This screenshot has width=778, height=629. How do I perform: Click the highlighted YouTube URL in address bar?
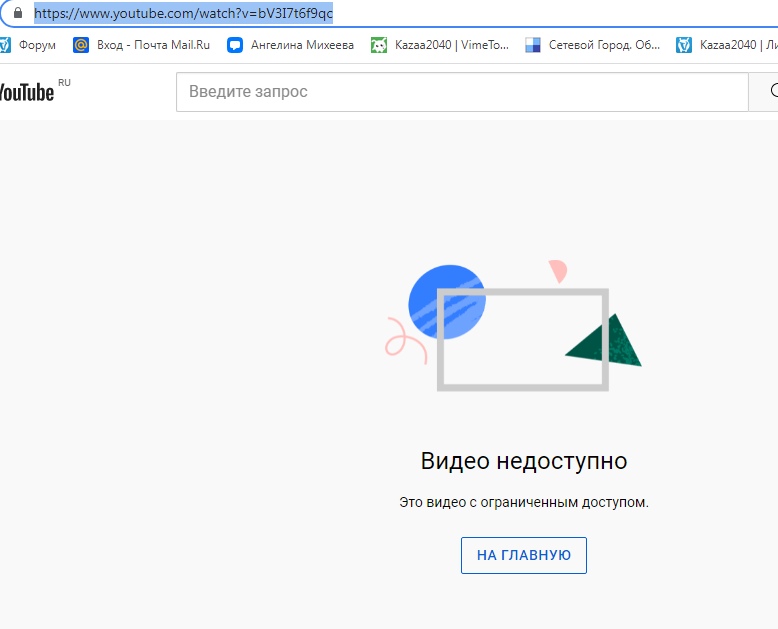[183, 14]
